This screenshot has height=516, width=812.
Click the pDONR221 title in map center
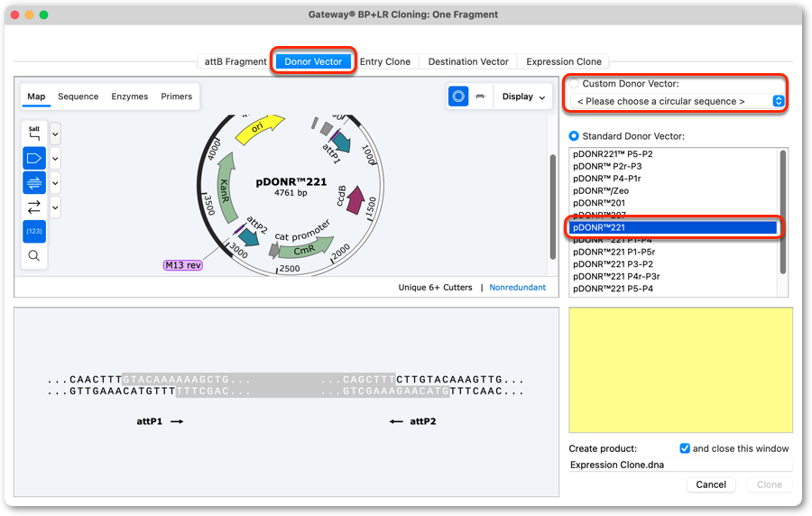pos(291,182)
